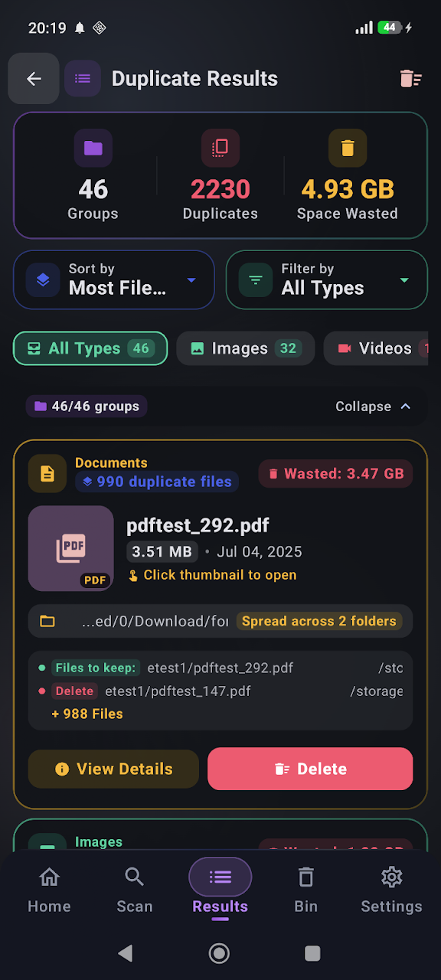The height and width of the screenshot is (980, 441).
Task: Tap the back arrow button
Action: pyautogui.click(x=34, y=79)
